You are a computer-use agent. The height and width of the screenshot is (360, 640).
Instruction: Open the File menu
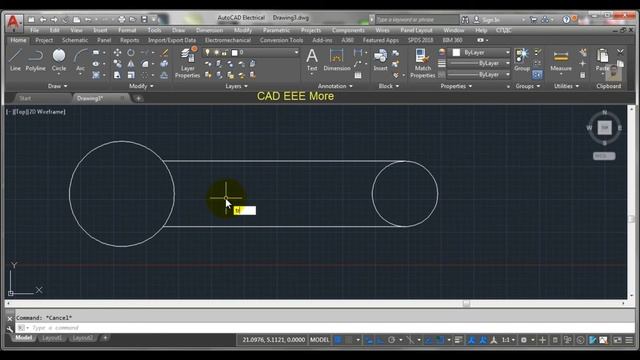34,30
